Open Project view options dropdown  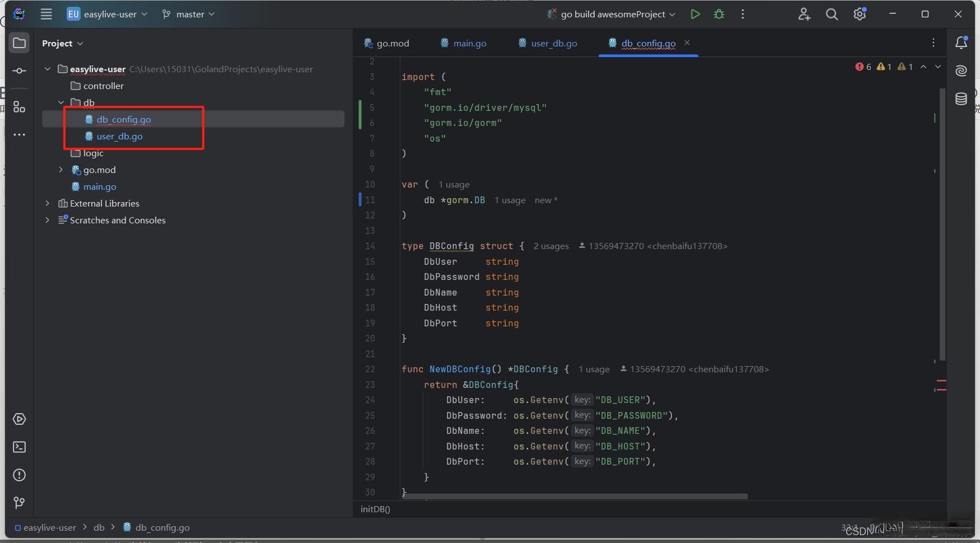pos(62,43)
